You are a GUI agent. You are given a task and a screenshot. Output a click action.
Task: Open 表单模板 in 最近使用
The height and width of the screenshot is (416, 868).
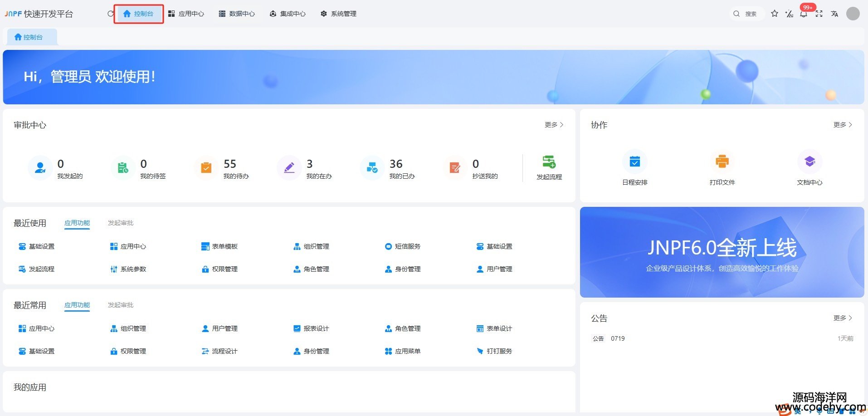point(219,246)
